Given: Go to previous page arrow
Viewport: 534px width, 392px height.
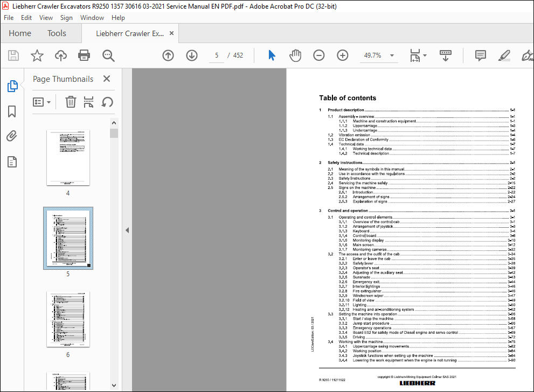Looking at the screenshot, I should point(168,55).
